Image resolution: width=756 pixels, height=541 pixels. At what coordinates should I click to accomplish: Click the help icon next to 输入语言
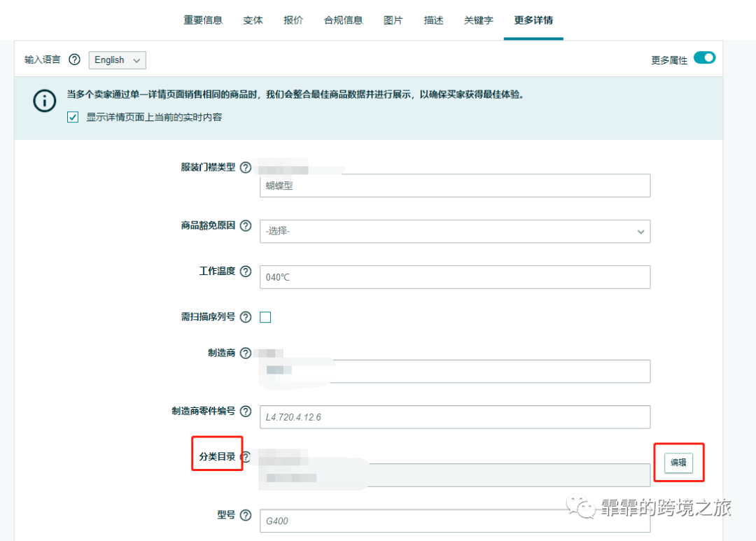pyautogui.click(x=75, y=59)
